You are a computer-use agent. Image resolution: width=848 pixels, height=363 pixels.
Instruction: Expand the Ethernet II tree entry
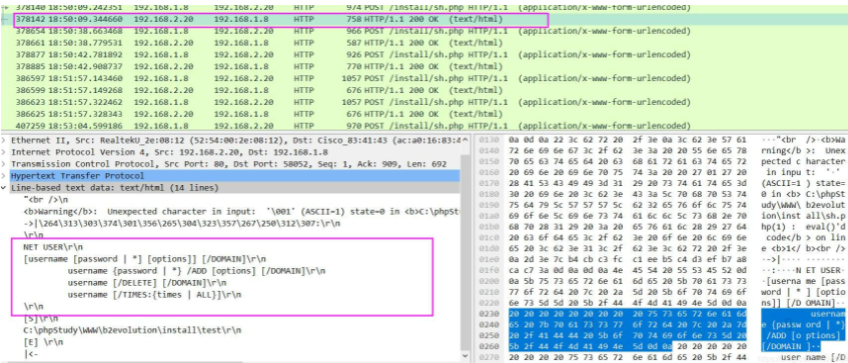coord(4,141)
